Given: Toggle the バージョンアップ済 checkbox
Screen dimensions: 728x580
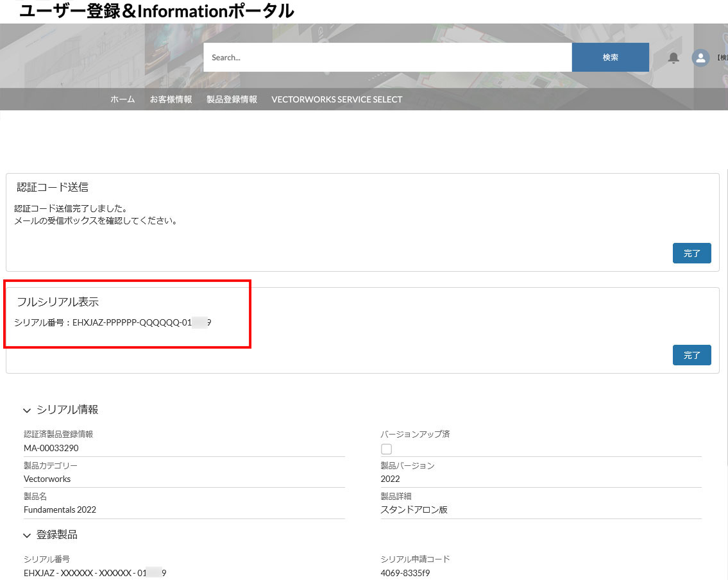Looking at the screenshot, I should point(386,449).
